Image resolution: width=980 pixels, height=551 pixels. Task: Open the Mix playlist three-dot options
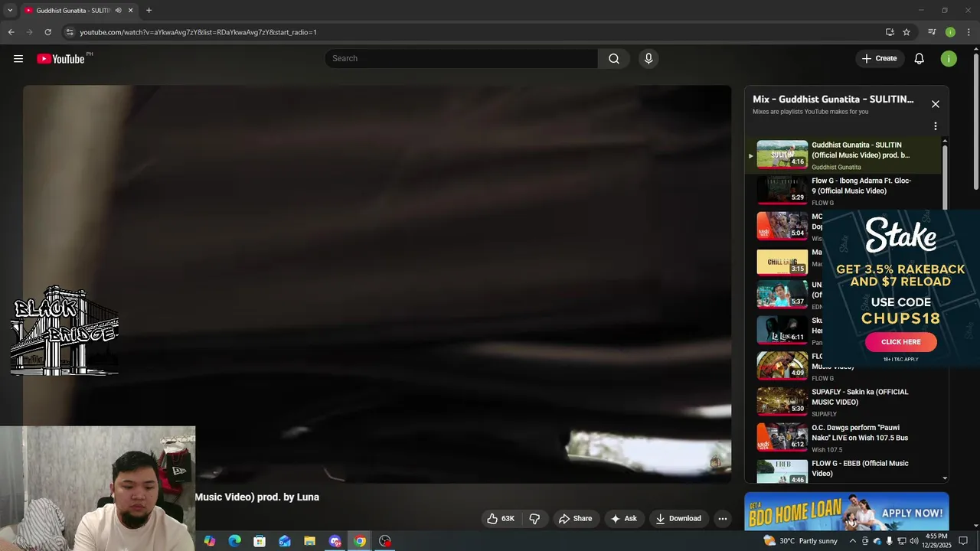(936, 126)
